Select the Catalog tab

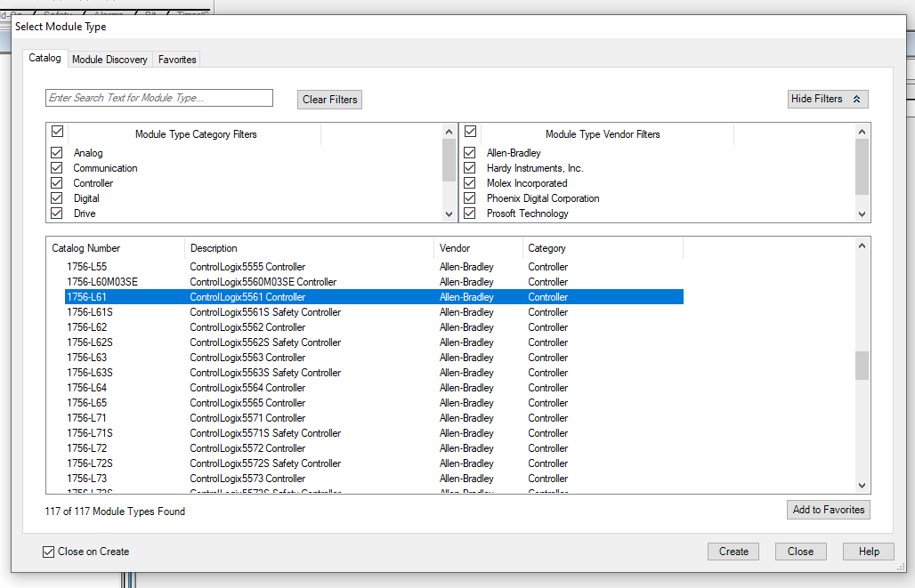(x=45, y=58)
